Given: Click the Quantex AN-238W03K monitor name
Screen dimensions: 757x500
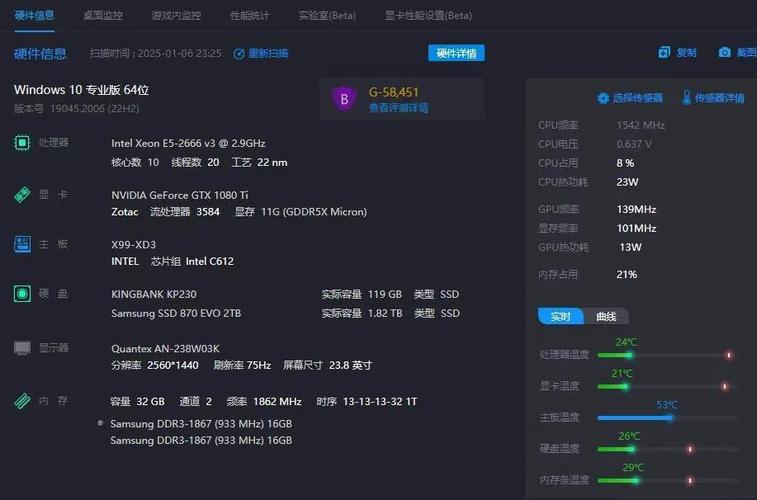Looking at the screenshot, I should tap(166, 348).
